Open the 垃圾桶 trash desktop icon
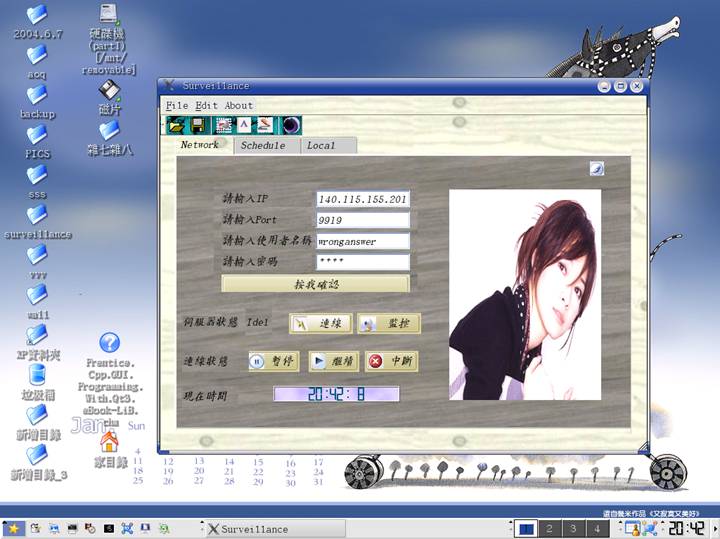Viewport: 720px width, 539px height. click(x=37, y=375)
